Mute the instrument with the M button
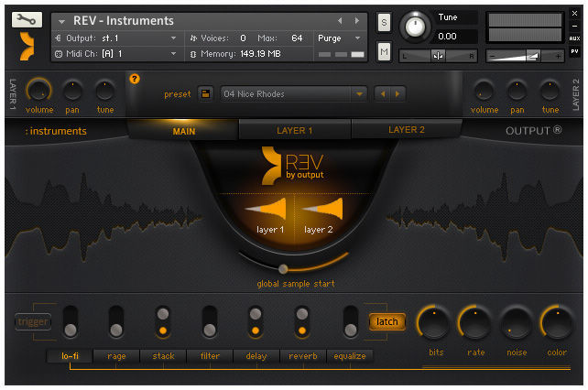 coord(384,51)
